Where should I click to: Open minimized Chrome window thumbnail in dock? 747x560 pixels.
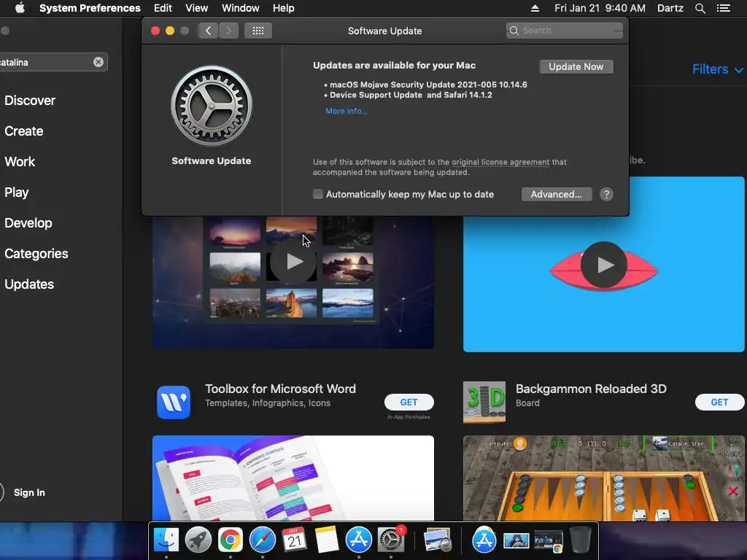(549, 542)
